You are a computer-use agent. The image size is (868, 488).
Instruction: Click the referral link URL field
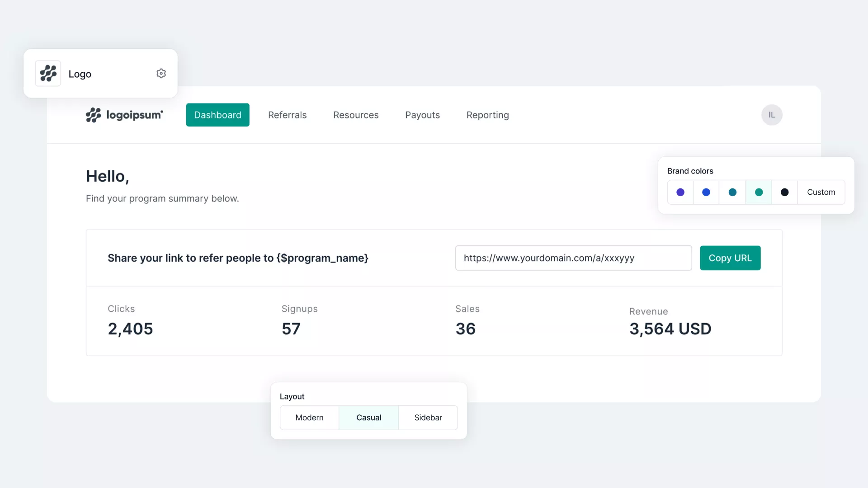click(573, 258)
